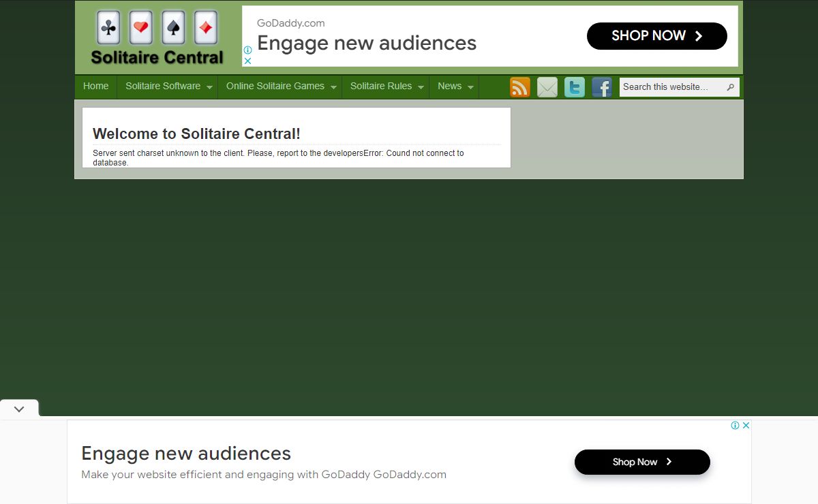Click the SHOP NOW banner button
This screenshot has width=818, height=504.
(x=657, y=36)
